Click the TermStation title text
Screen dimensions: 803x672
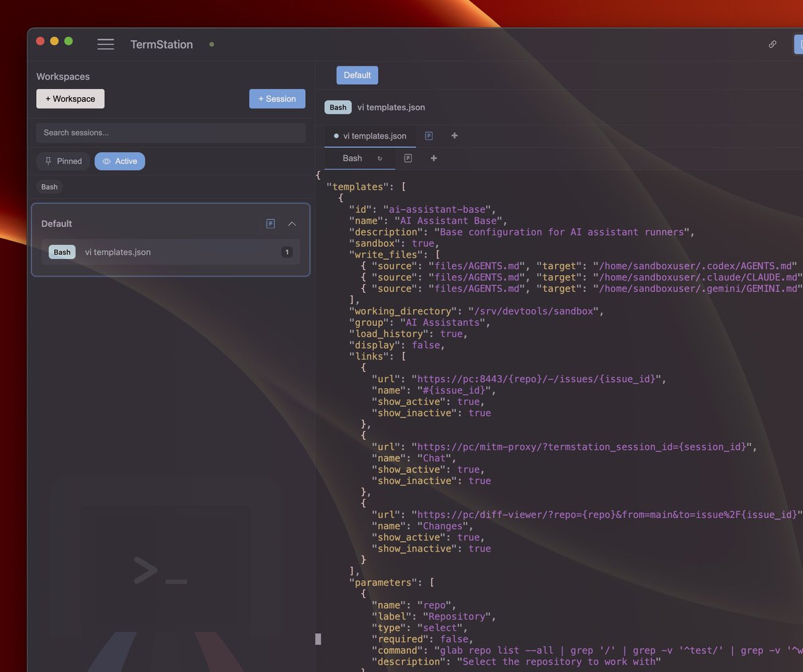point(161,44)
